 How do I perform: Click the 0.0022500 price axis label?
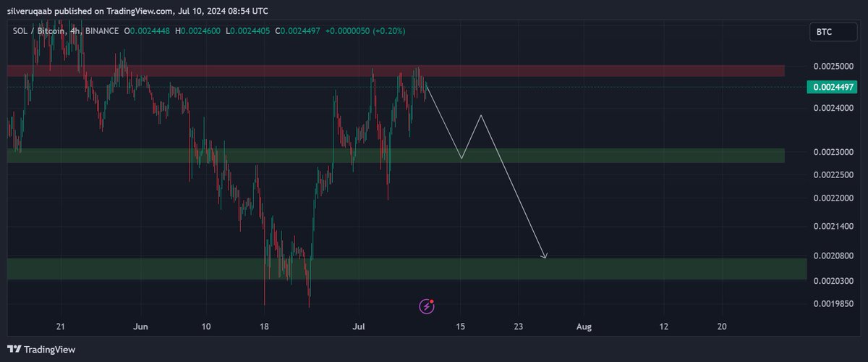[x=833, y=174]
